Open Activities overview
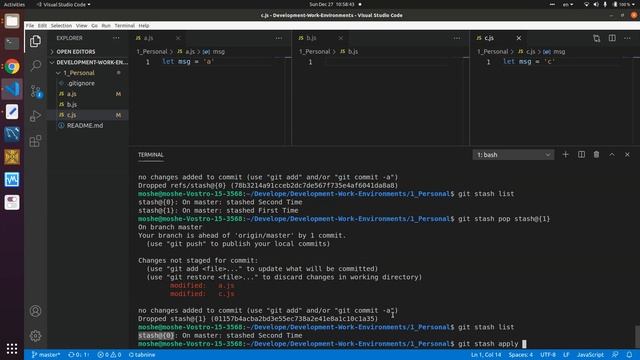This screenshot has height=360, width=640. pyautogui.click(x=14, y=4)
